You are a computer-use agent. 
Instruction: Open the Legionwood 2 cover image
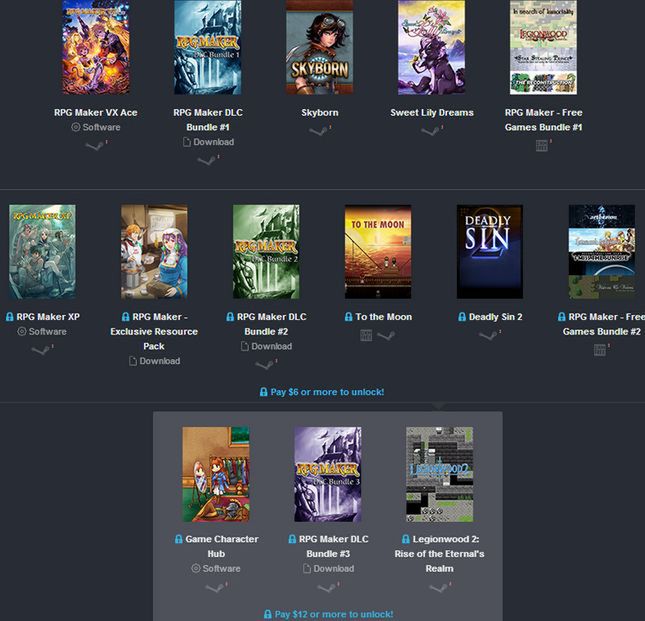click(x=440, y=474)
